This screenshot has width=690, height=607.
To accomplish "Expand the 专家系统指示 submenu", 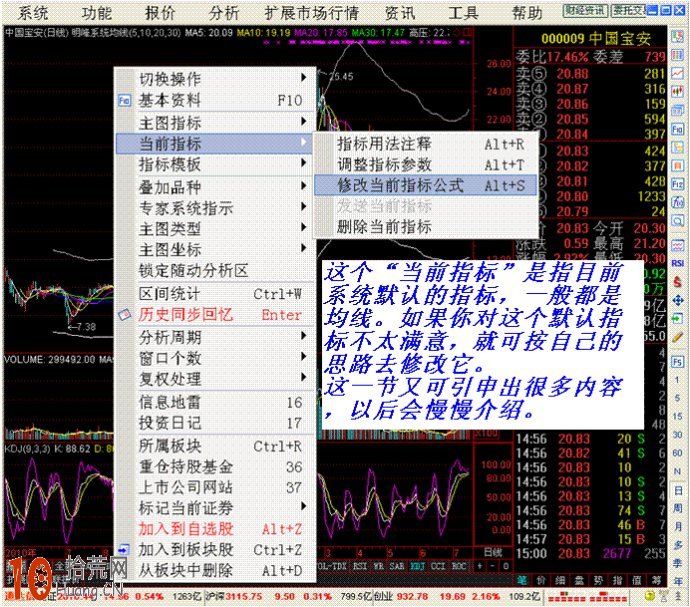I will (215, 208).
